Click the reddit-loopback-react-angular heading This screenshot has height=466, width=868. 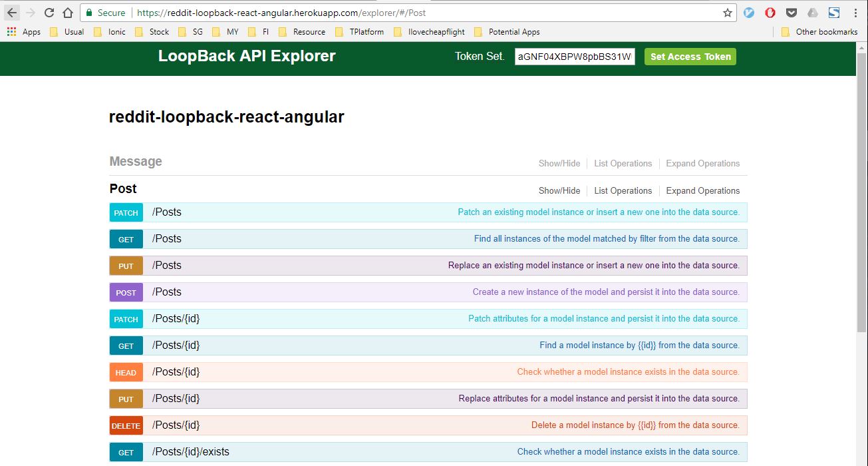[x=227, y=117]
